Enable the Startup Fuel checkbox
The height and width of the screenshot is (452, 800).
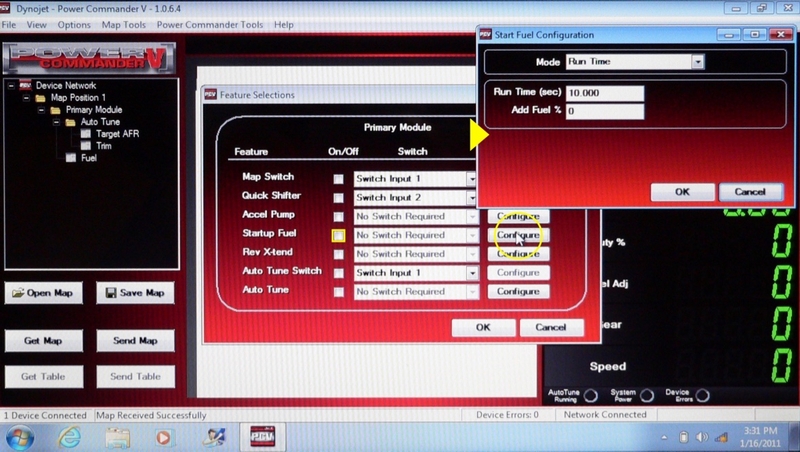pyautogui.click(x=339, y=235)
